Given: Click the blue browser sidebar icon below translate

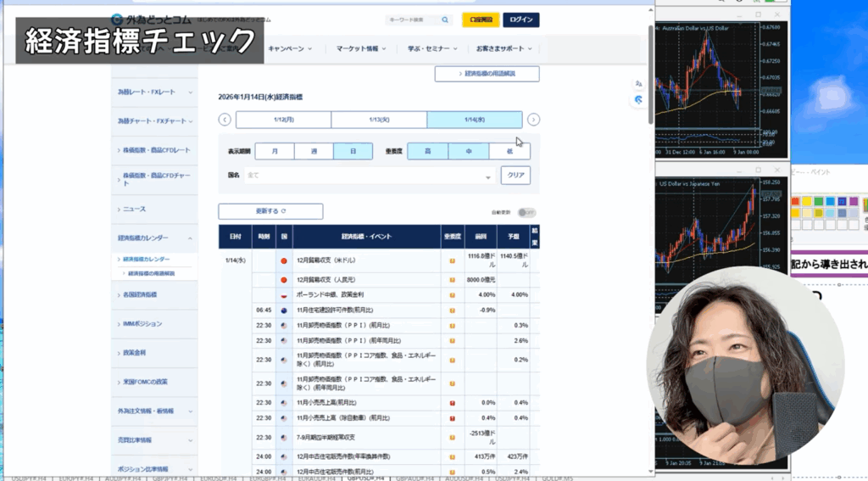Looking at the screenshot, I should point(638,100).
